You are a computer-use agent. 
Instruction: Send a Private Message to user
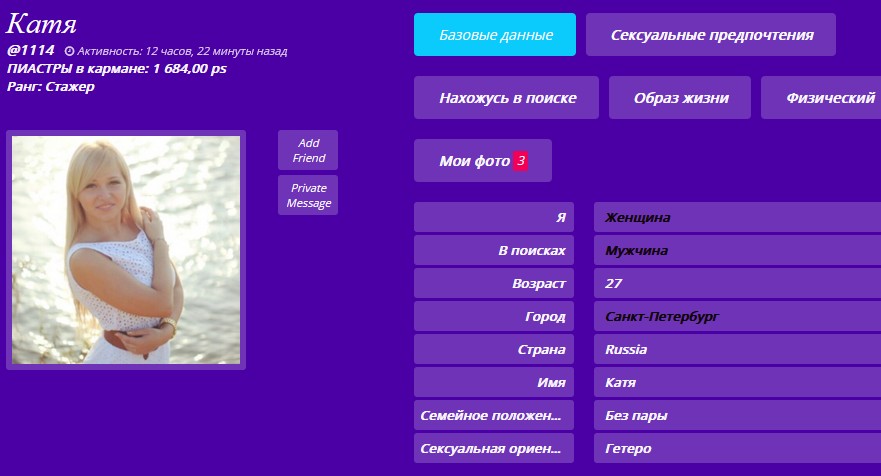click(x=308, y=195)
